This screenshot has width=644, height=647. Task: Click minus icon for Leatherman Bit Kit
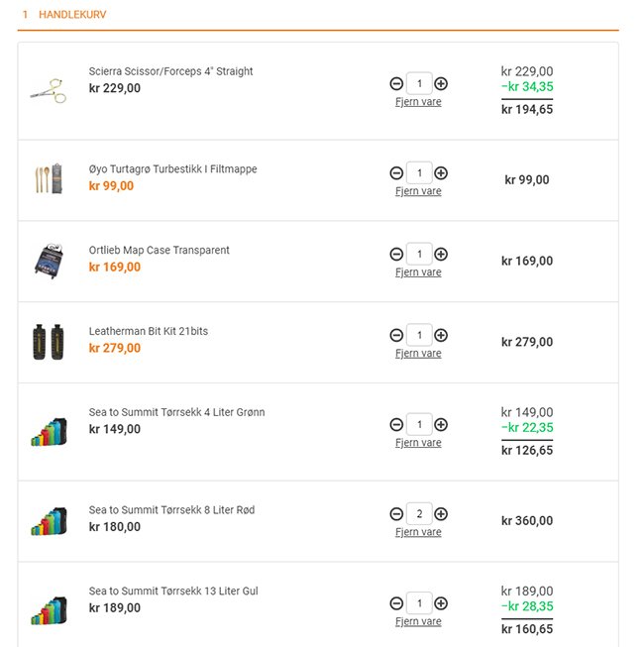coord(396,336)
